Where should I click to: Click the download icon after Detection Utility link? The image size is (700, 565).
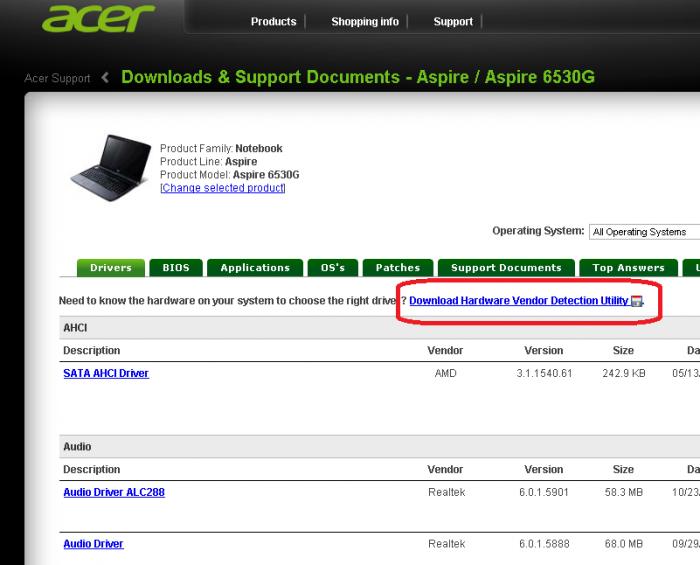(x=637, y=301)
